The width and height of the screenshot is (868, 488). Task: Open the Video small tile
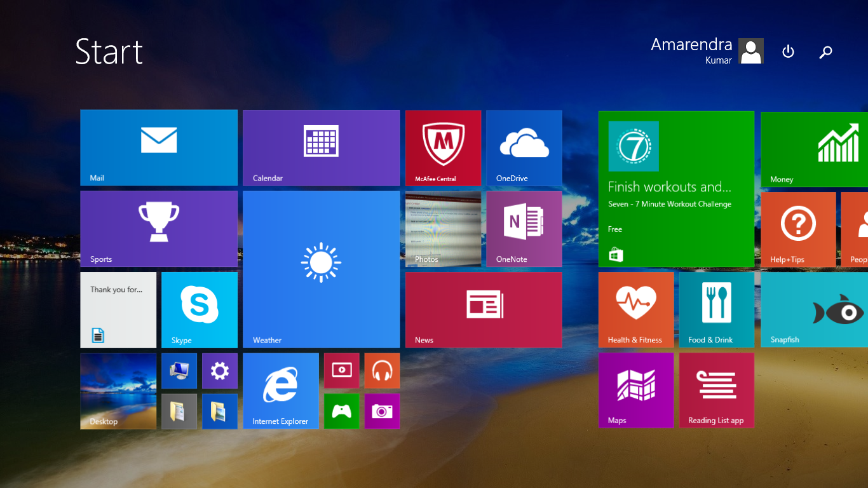pos(341,370)
